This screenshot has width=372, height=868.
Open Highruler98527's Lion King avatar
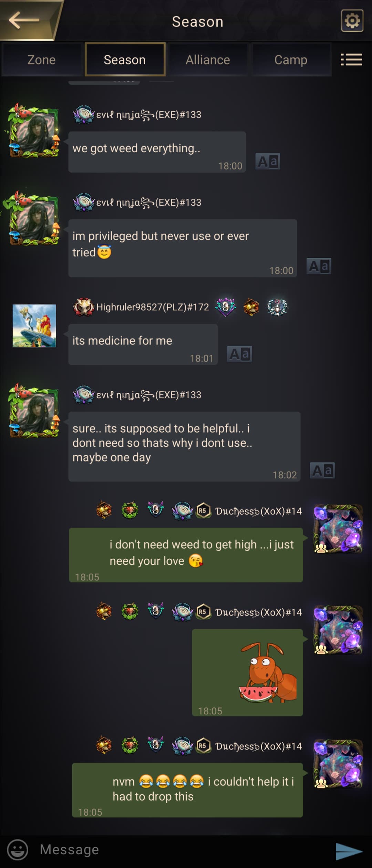tap(34, 325)
